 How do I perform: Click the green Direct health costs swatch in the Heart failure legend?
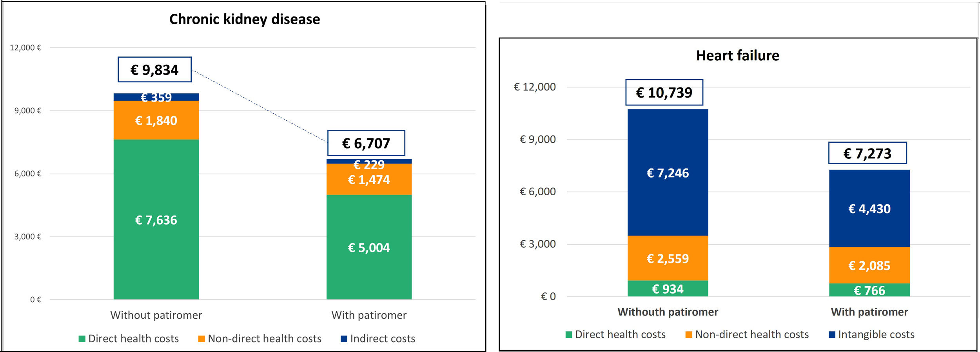click(569, 335)
